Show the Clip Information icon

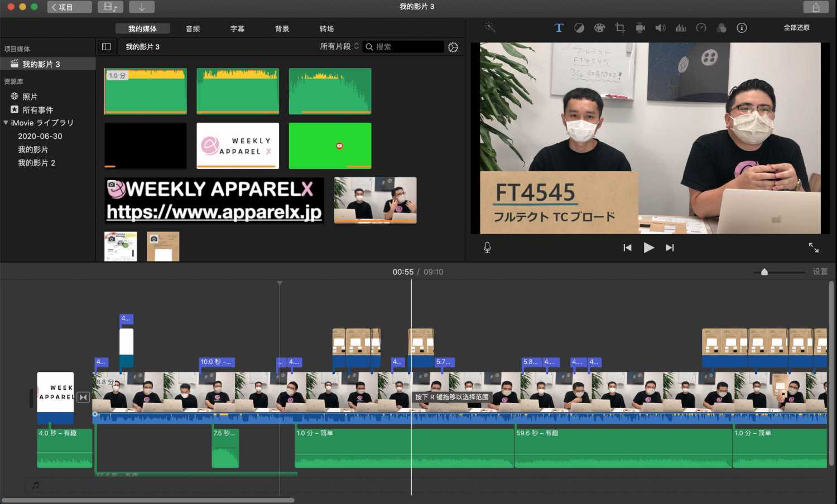pyautogui.click(x=742, y=28)
